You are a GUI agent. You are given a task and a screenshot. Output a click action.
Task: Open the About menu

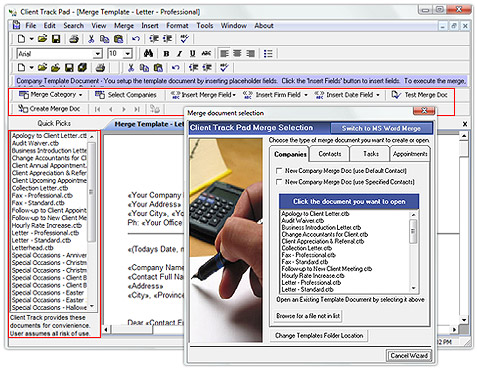(x=264, y=26)
